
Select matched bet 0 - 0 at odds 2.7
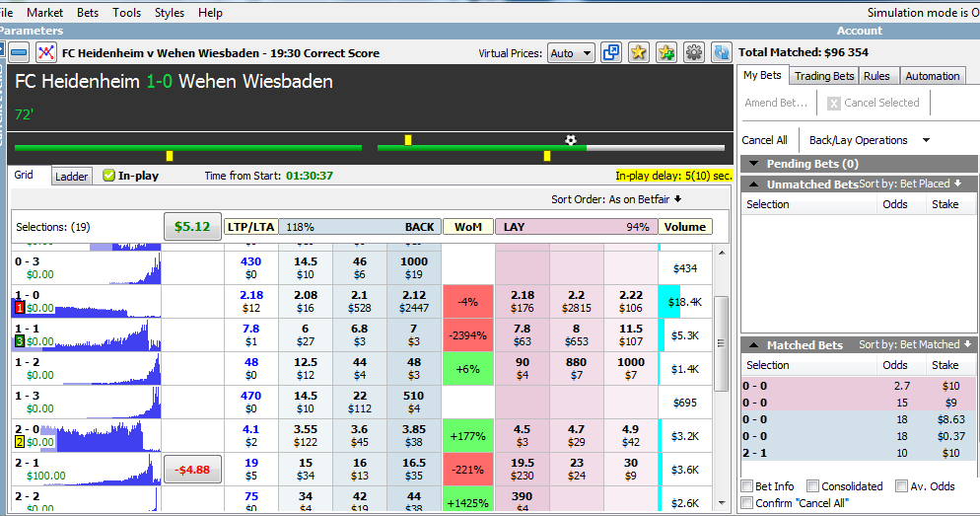point(858,386)
